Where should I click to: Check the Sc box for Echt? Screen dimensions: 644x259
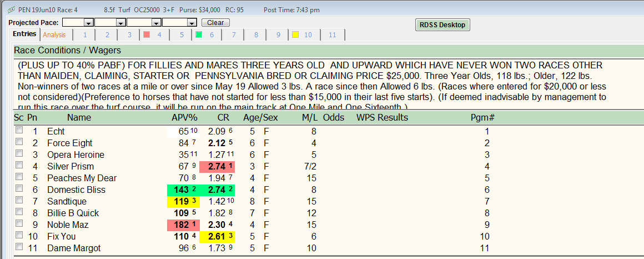point(18,130)
